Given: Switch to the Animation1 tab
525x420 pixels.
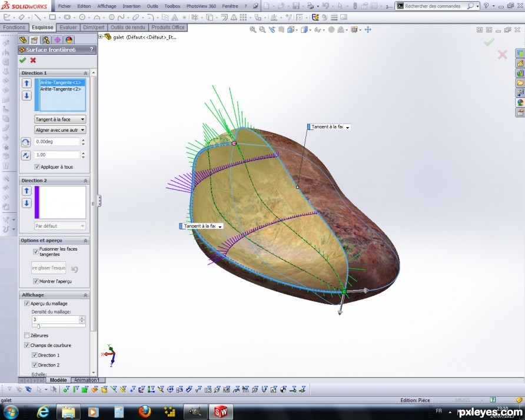Looking at the screenshot, I should pos(87,380).
